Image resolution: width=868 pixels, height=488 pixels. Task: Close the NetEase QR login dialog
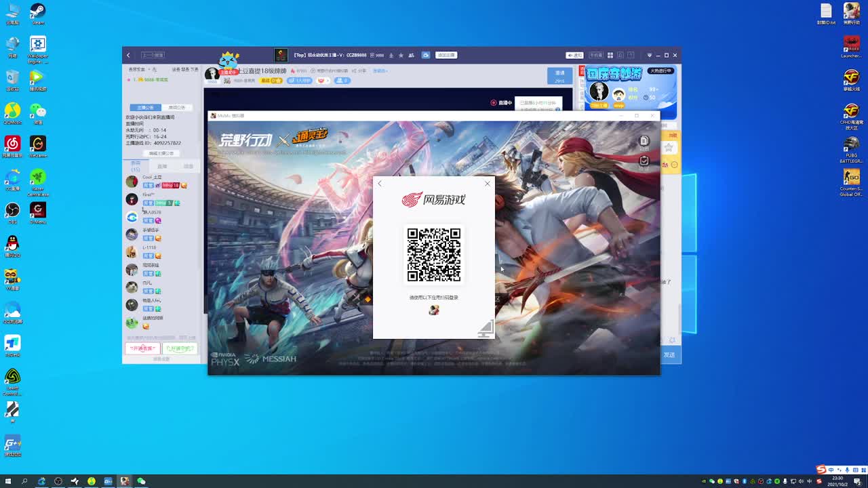487,184
